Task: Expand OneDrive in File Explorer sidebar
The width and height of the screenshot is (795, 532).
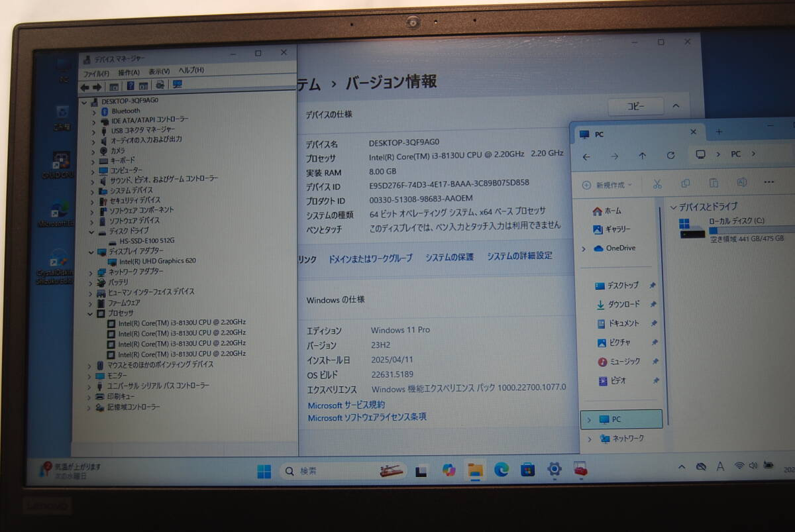Action: click(584, 249)
